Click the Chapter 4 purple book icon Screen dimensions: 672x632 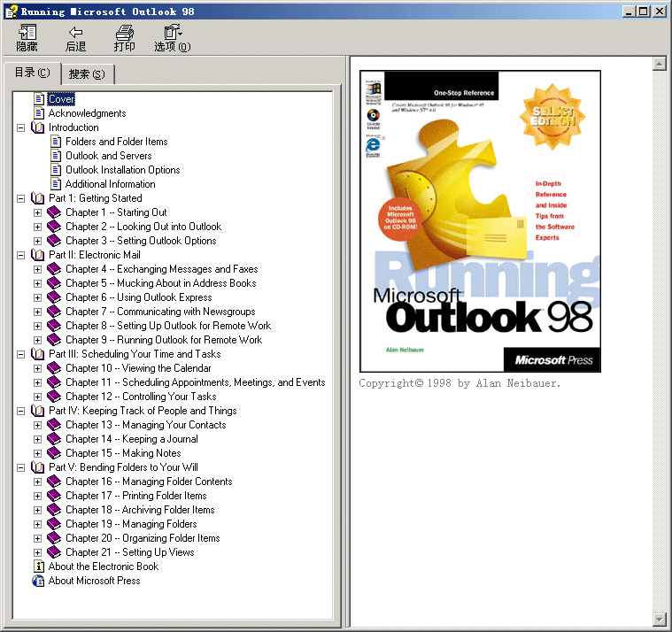(54, 269)
